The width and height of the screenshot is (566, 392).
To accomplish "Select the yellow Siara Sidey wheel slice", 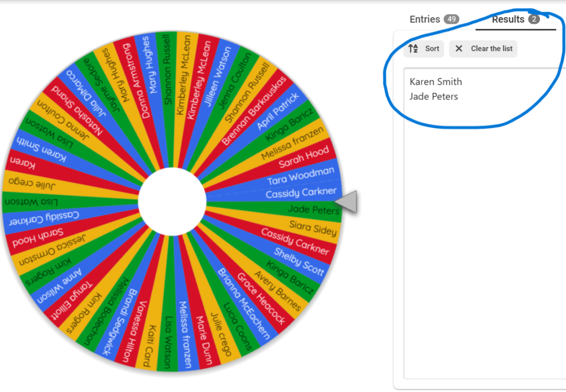I will (312, 227).
